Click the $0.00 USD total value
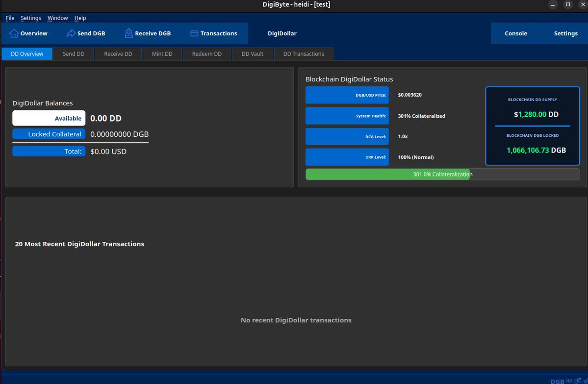The width and height of the screenshot is (588, 384). 108,152
